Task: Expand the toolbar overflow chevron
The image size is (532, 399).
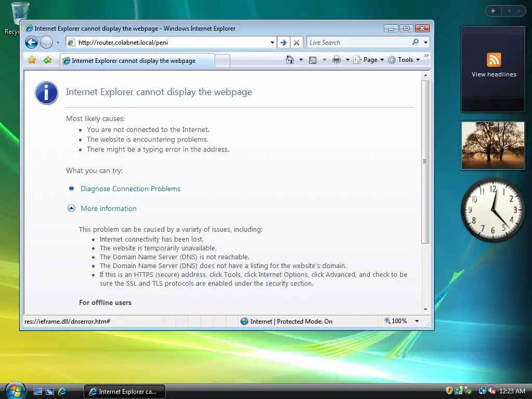Action: [426, 55]
